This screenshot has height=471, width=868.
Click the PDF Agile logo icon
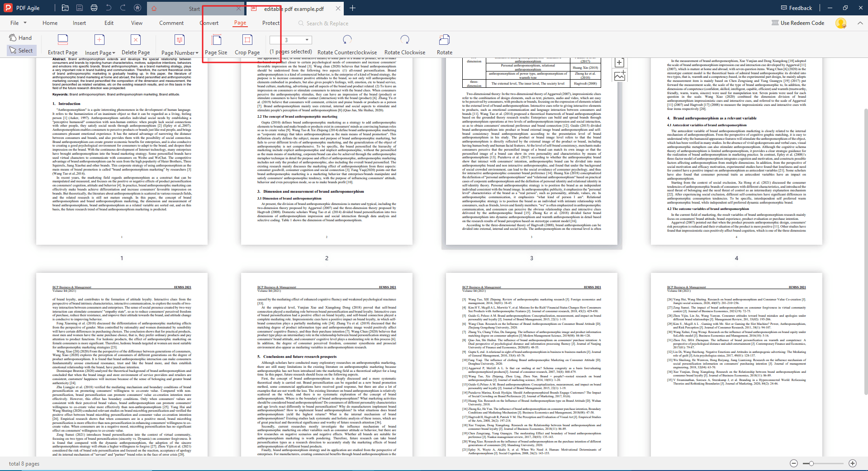[x=8, y=8]
